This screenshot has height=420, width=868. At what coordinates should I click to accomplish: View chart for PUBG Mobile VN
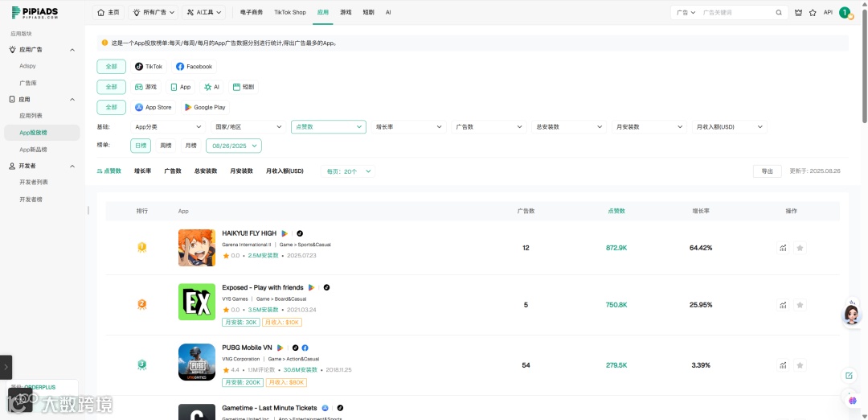783,365
